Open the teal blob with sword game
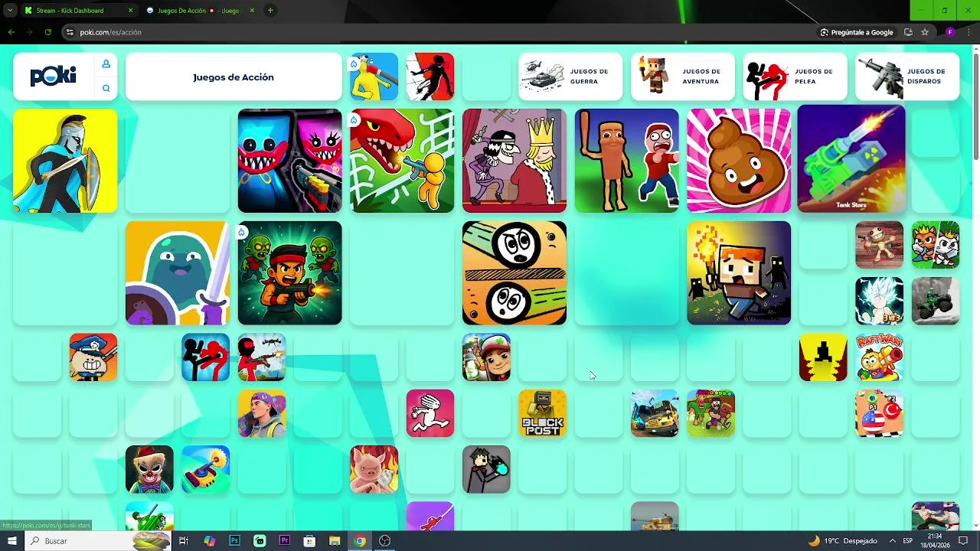The image size is (980, 551). (x=178, y=273)
